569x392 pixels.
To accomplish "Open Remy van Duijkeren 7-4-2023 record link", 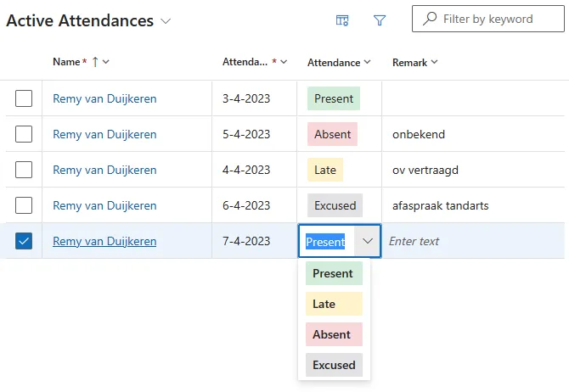I will pyautogui.click(x=104, y=241).
